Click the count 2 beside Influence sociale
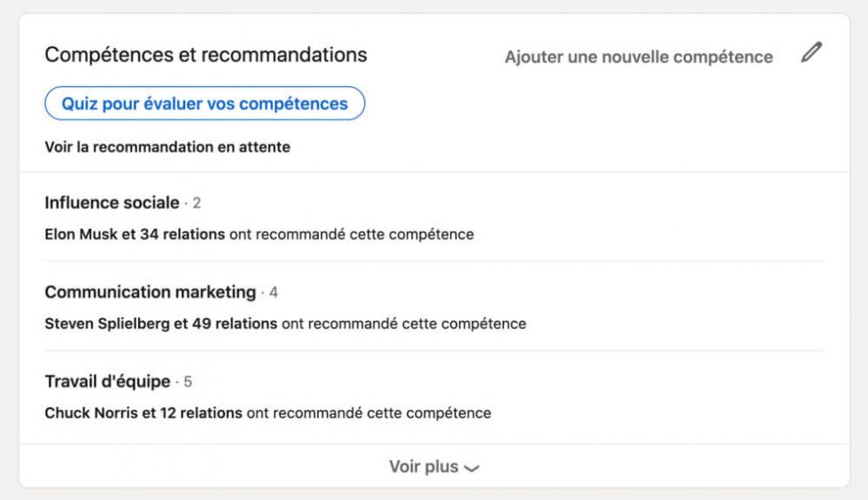The height and width of the screenshot is (500, 868). pyautogui.click(x=197, y=203)
